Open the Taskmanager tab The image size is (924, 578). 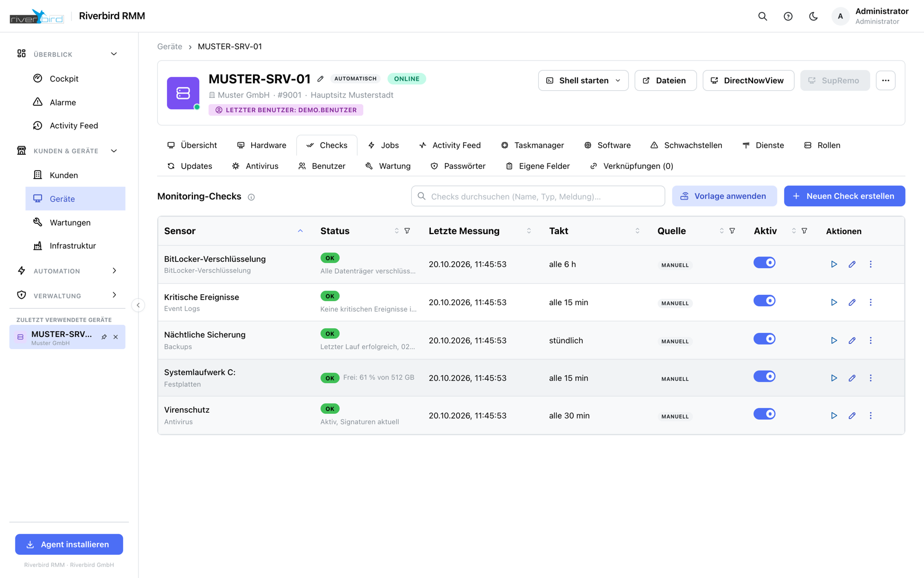(x=532, y=145)
